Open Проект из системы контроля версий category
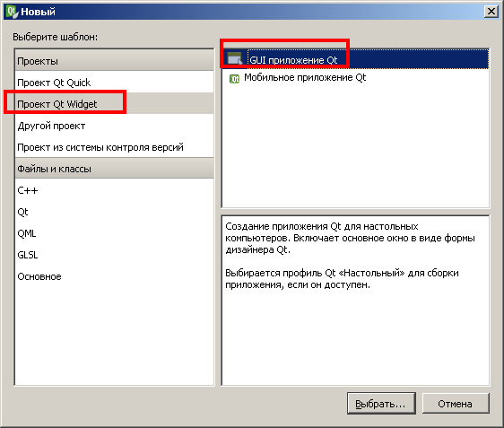504x428 pixels. click(x=114, y=147)
